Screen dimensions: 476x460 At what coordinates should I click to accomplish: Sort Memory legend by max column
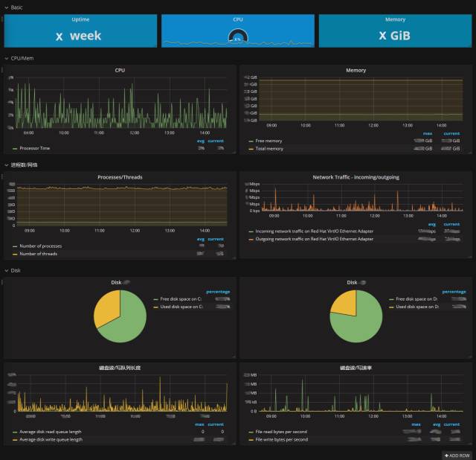point(428,134)
